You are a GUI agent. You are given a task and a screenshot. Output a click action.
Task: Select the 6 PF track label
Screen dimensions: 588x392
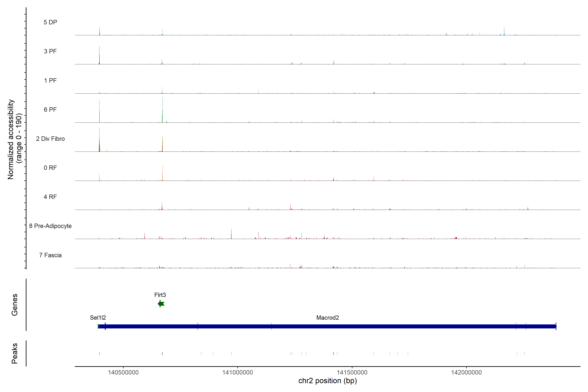pyautogui.click(x=50, y=109)
